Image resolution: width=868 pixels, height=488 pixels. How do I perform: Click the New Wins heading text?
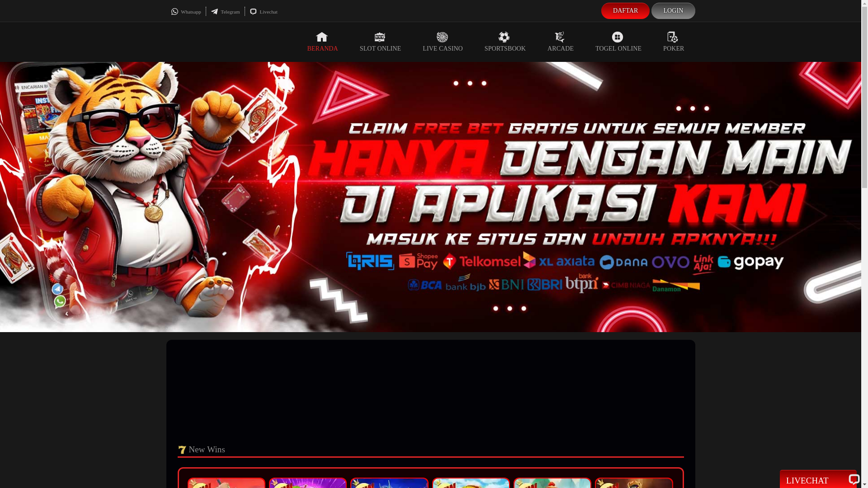[x=207, y=450]
